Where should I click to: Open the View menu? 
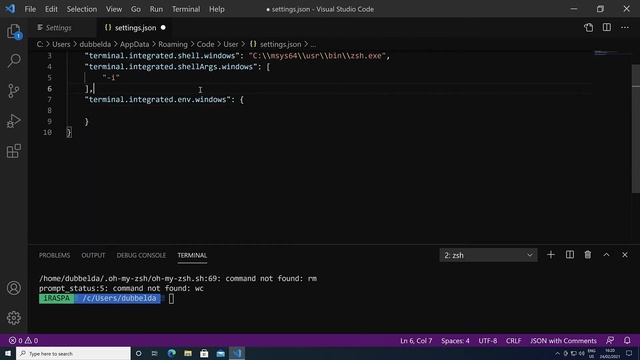point(114,9)
